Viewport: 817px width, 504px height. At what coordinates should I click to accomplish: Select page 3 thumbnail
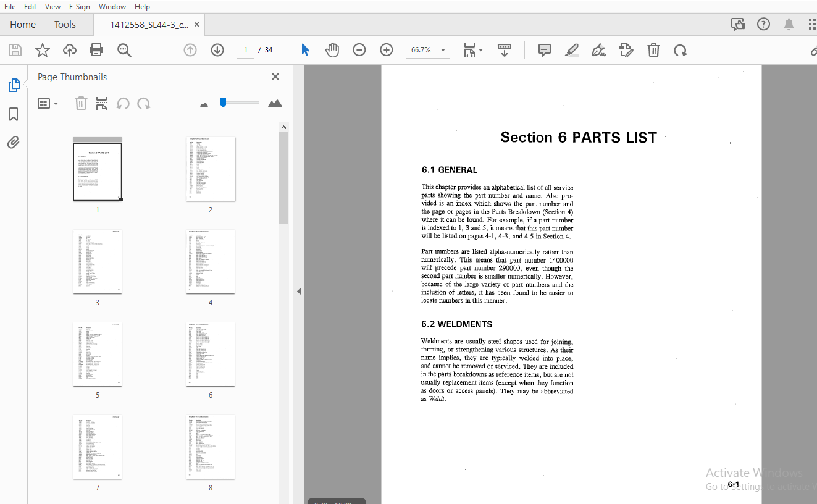98,262
